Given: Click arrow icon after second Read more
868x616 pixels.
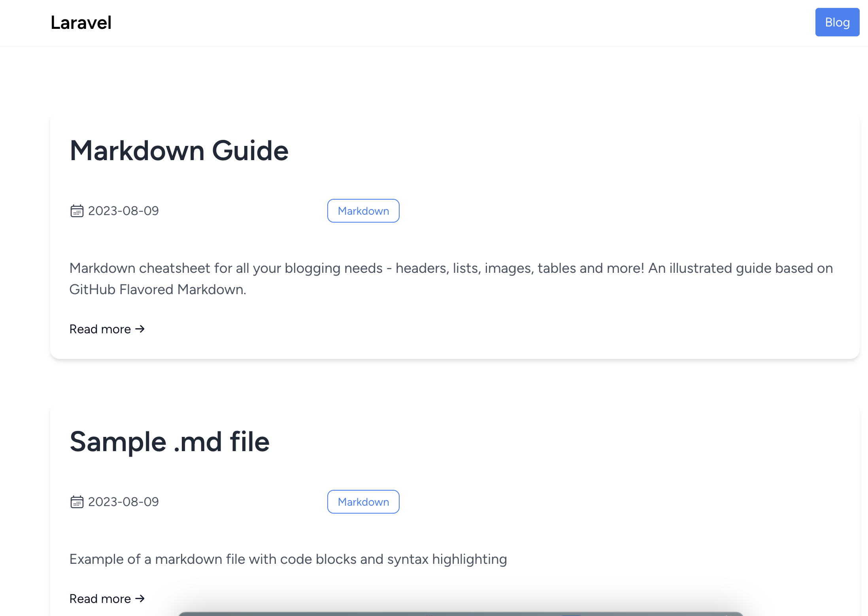Looking at the screenshot, I should click(x=140, y=599).
